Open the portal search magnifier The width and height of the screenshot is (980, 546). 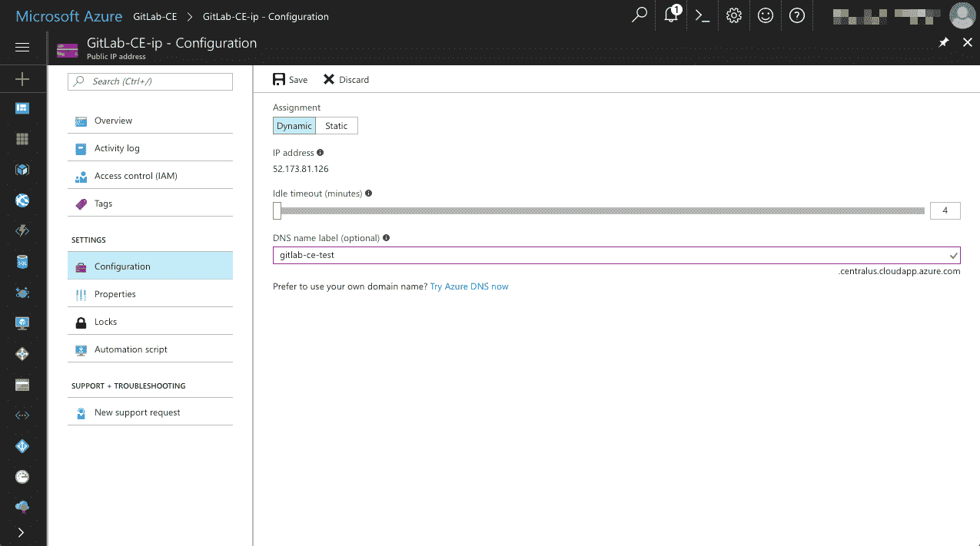click(x=639, y=15)
